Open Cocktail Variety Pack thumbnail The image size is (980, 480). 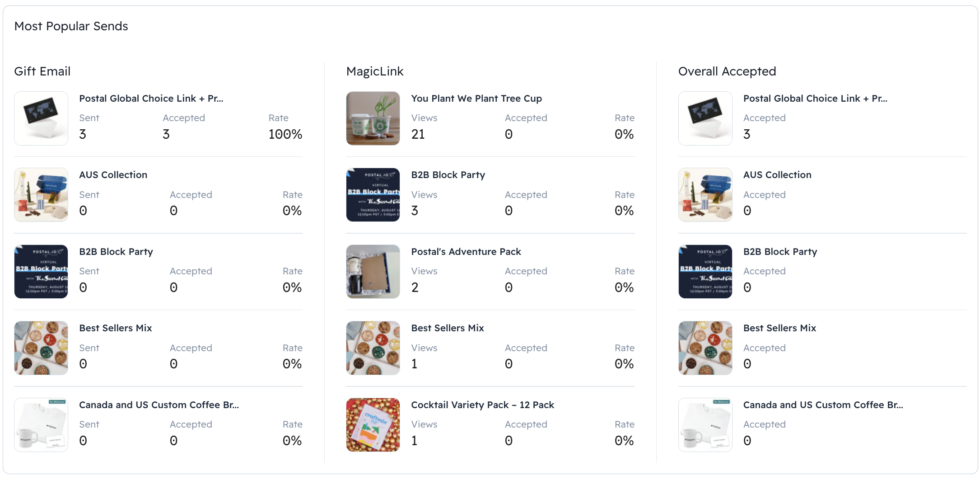click(x=373, y=425)
